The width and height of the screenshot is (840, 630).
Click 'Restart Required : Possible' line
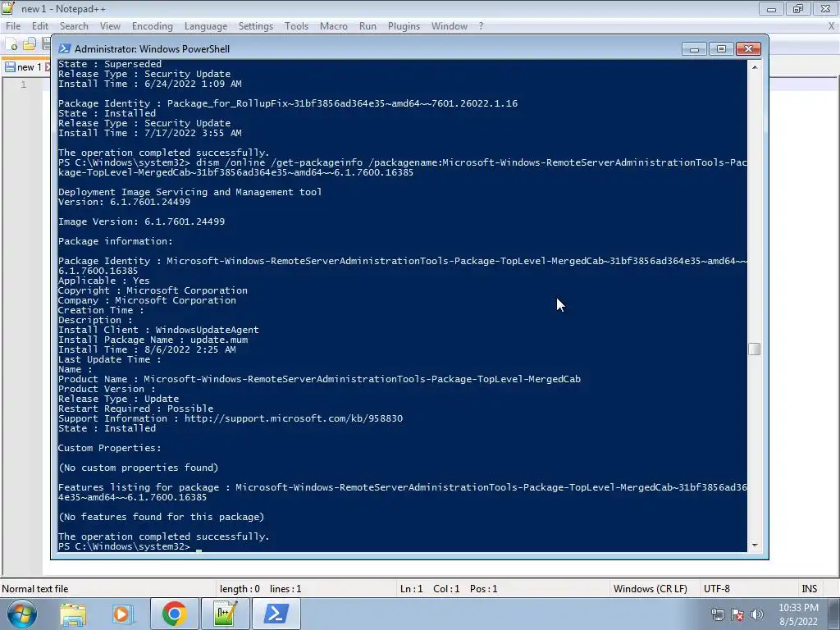pyautogui.click(x=135, y=409)
